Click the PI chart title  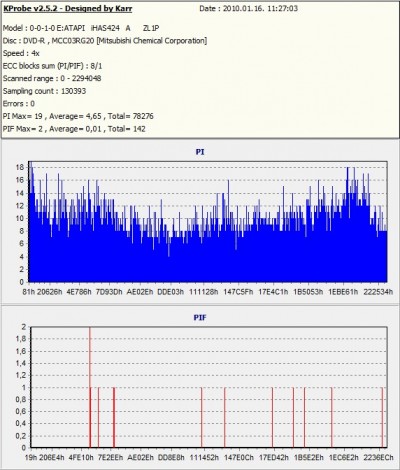point(200,152)
